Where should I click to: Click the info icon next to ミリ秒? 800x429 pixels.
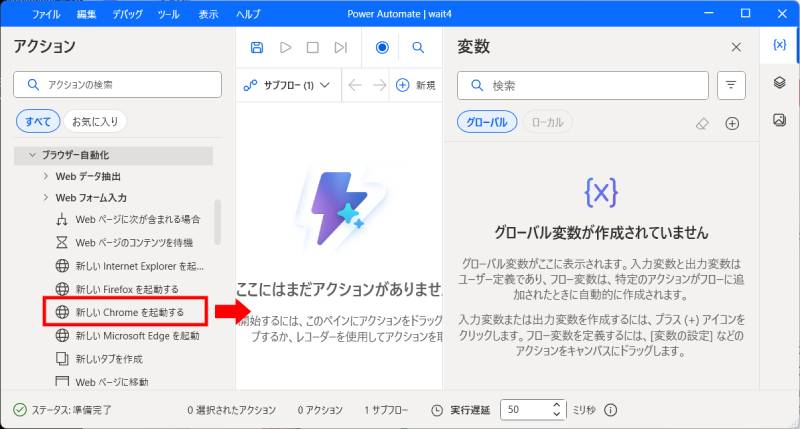(x=611, y=410)
